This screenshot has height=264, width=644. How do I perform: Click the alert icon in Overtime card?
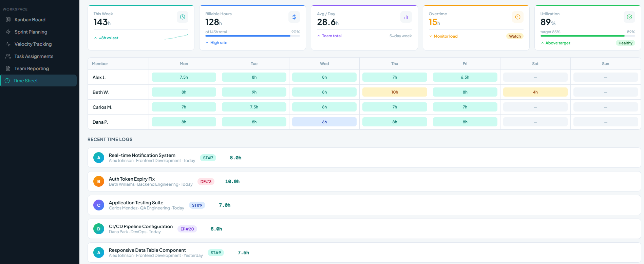coord(517,17)
